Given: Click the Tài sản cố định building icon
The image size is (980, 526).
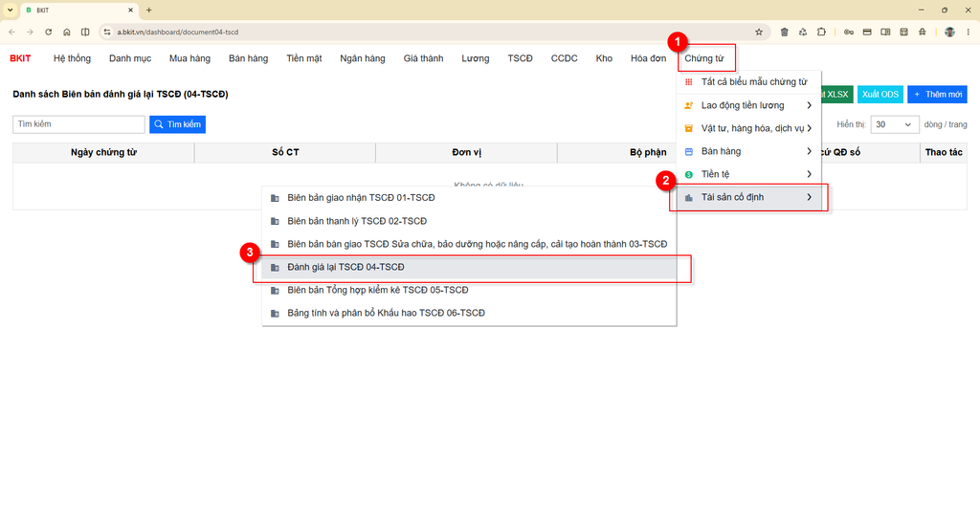Looking at the screenshot, I should 689,197.
